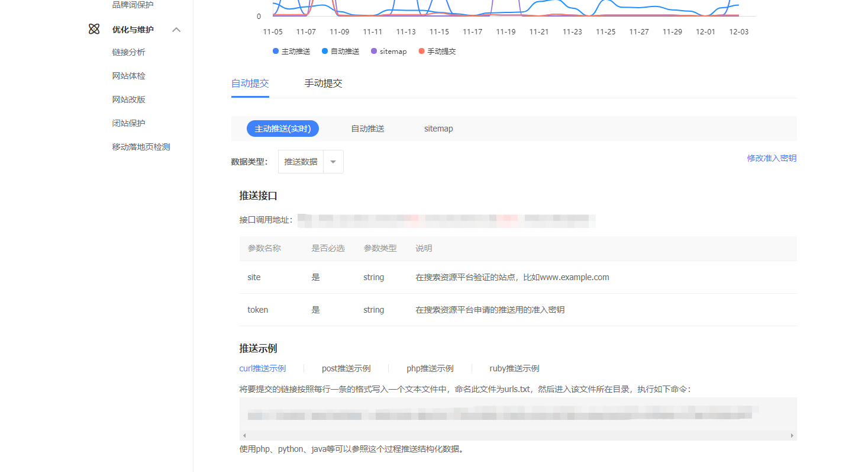Select the sitemap sub-tab

coord(438,129)
